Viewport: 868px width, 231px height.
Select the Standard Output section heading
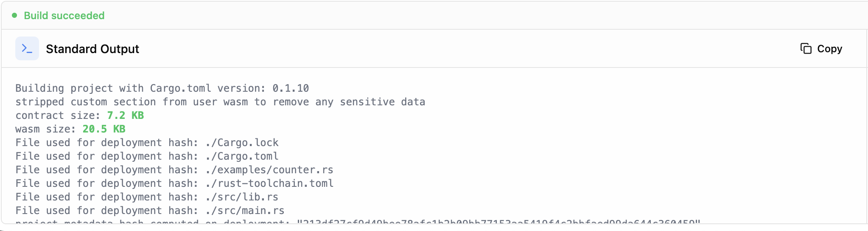tap(92, 49)
